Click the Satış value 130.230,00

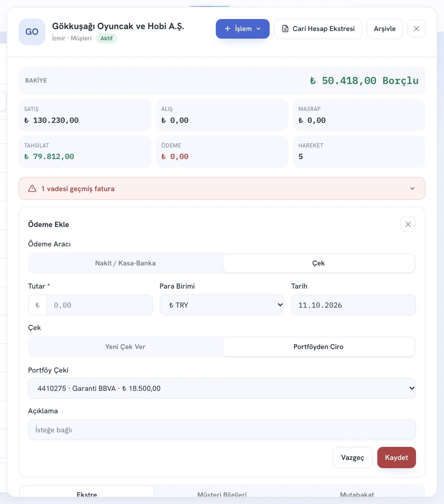pyautogui.click(x=52, y=120)
